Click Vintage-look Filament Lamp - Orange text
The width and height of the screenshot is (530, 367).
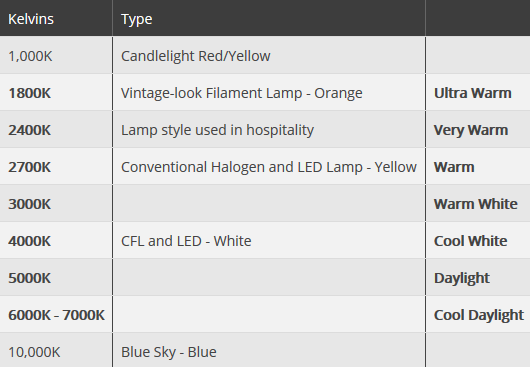[x=242, y=93]
